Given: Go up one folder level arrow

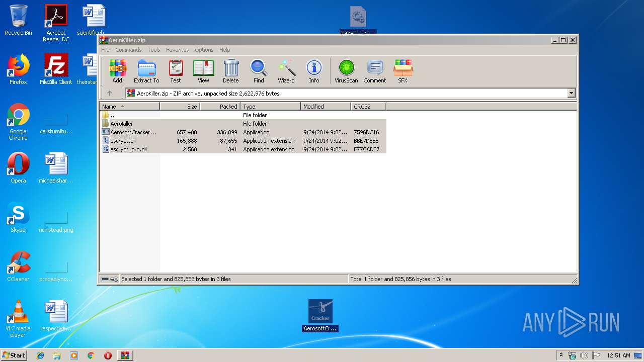Looking at the screenshot, I should [x=110, y=93].
